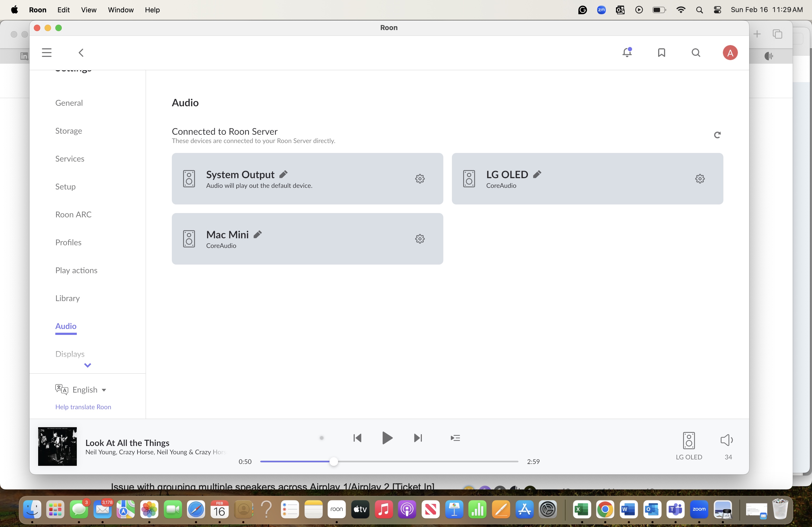Screen dimensions: 812x527
Task: Open the English language dropdown
Action: [81, 390]
